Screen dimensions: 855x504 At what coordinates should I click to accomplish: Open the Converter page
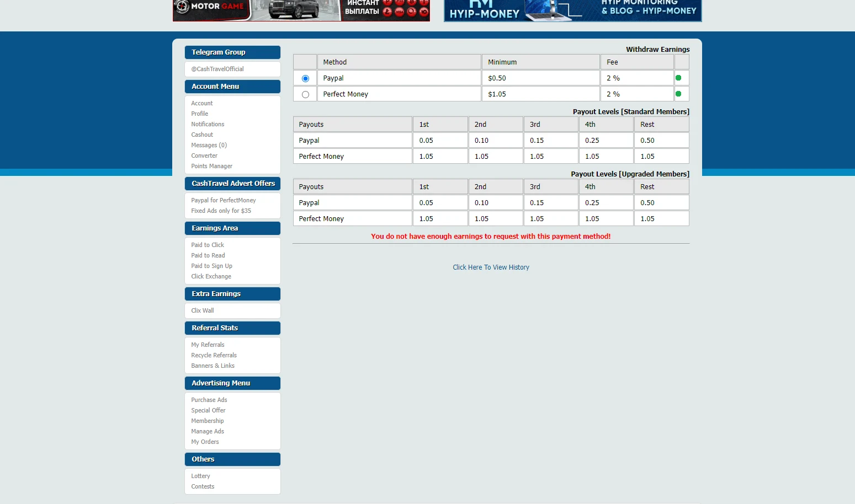(x=204, y=156)
